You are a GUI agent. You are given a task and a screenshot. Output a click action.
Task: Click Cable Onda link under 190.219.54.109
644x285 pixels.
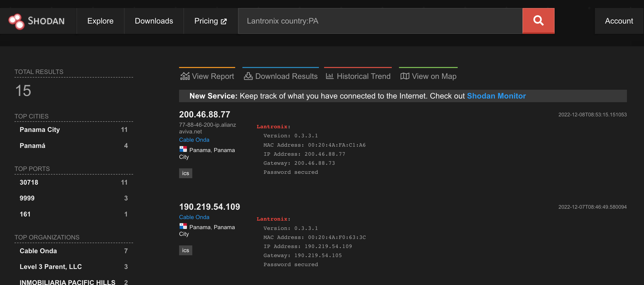[x=194, y=217]
